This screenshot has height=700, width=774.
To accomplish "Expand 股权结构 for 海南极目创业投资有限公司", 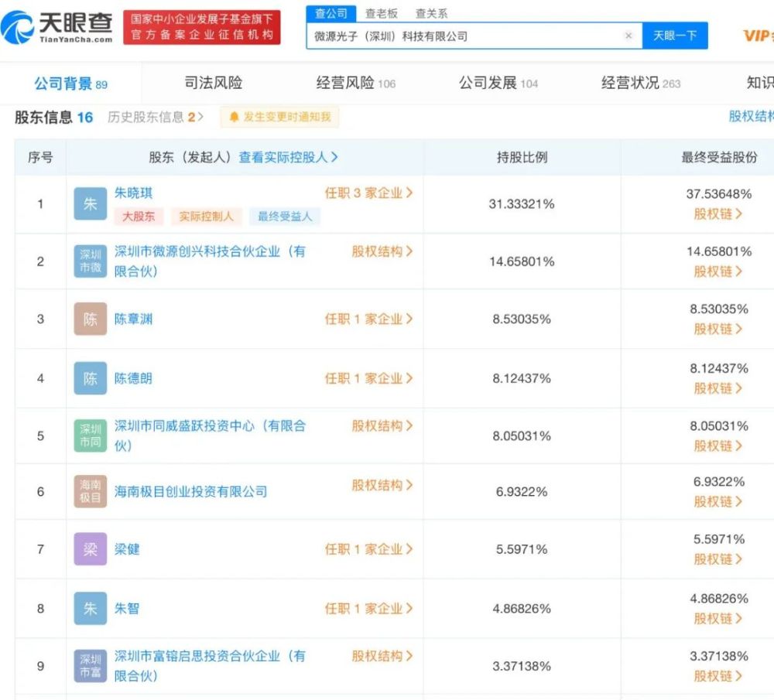I will point(382,486).
